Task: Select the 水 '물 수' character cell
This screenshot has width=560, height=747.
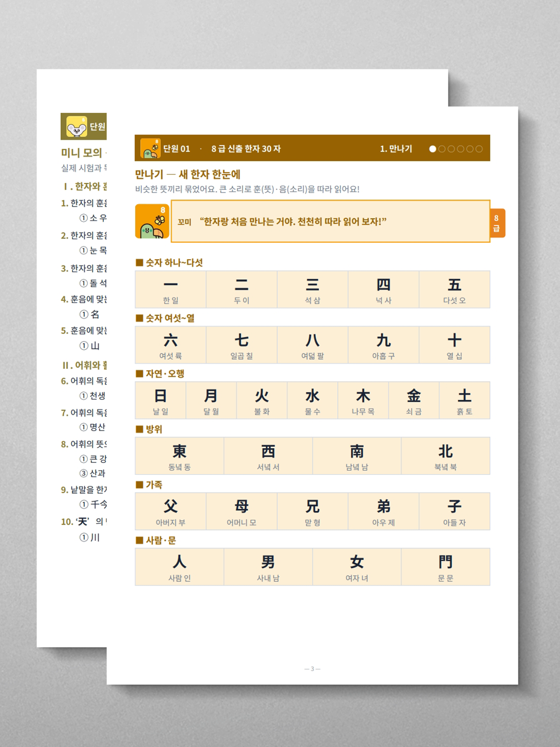Action: point(313,401)
